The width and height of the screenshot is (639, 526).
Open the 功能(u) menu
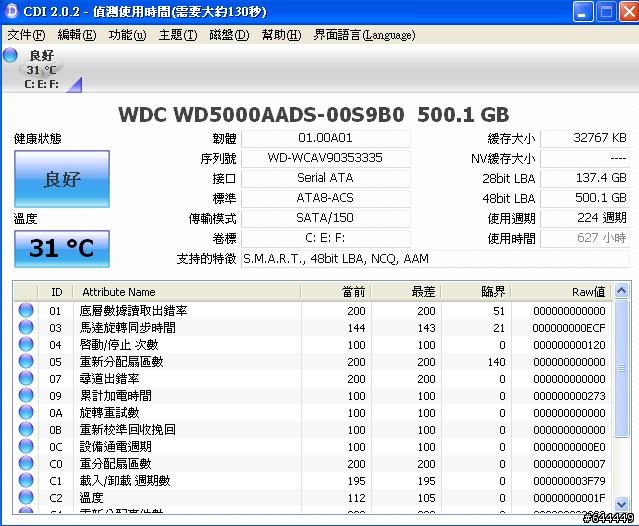(x=127, y=35)
